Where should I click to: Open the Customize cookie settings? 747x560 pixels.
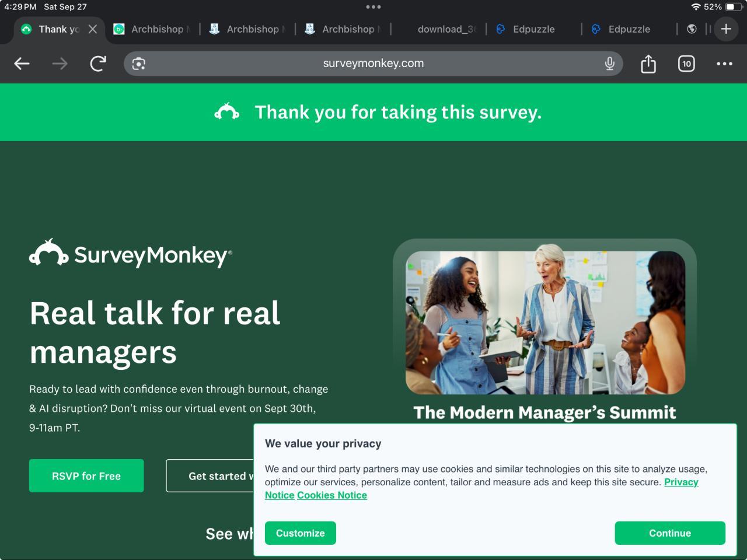pyautogui.click(x=301, y=533)
